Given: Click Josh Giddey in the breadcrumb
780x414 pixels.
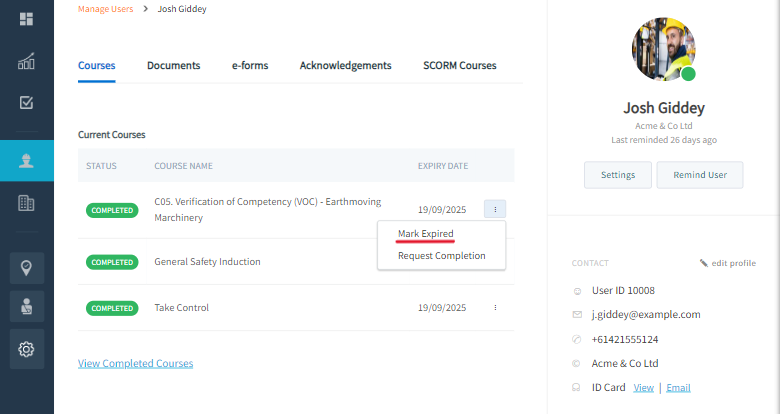Looking at the screenshot, I should coord(182,9).
